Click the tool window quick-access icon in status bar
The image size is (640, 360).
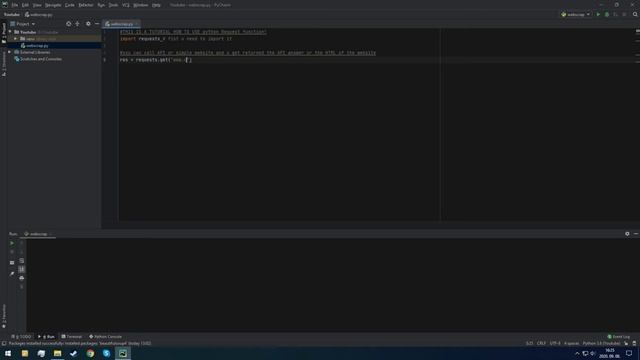[4, 344]
